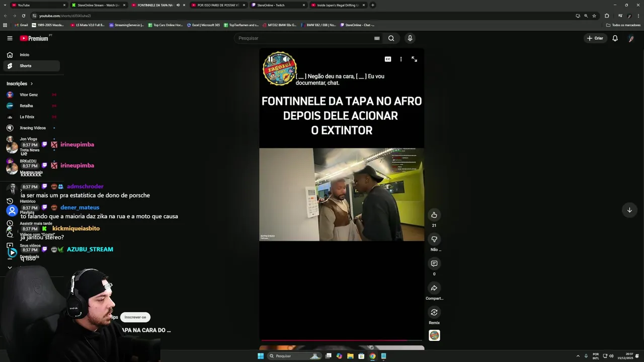Click the magnifier search button
The width and height of the screenshot is (644, 362).
(391, 38)
